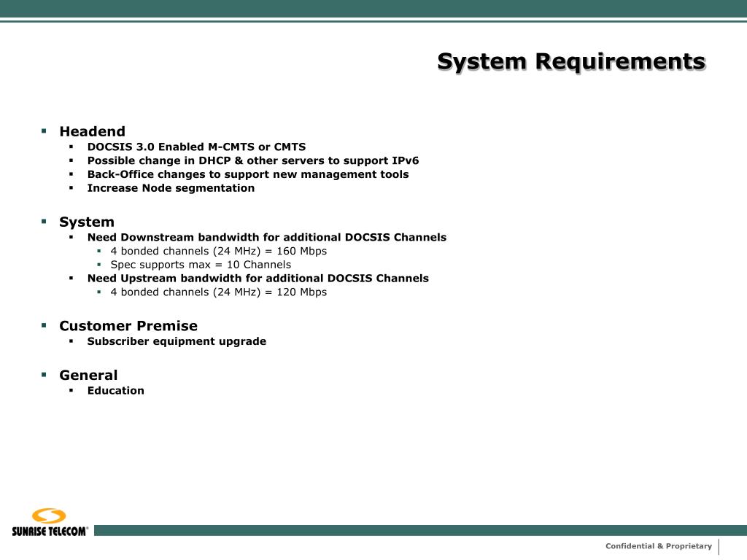The height and width of the screenshot is (560, 747).
Task: Select 'Subscriber equipment upgrade' text
Action: [x=177, y=341]
